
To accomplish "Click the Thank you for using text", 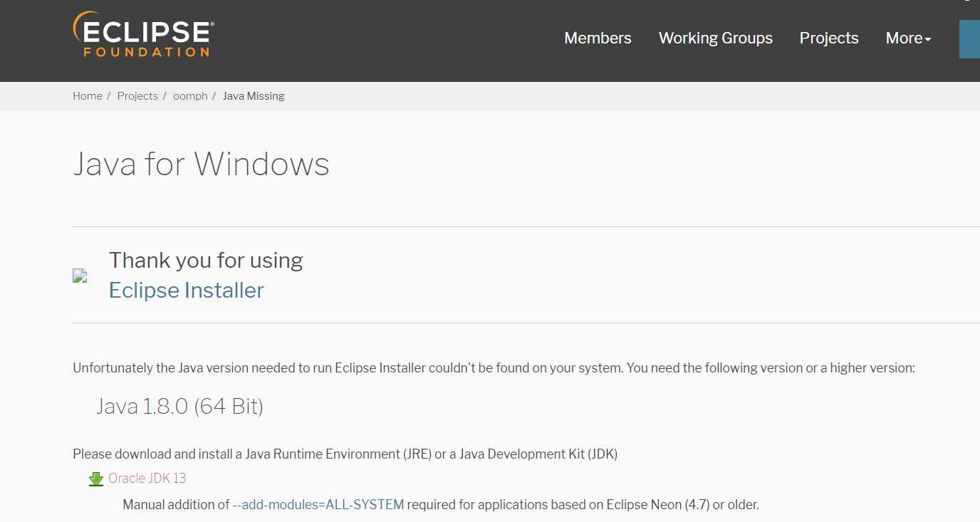I will tap(206, 260).
